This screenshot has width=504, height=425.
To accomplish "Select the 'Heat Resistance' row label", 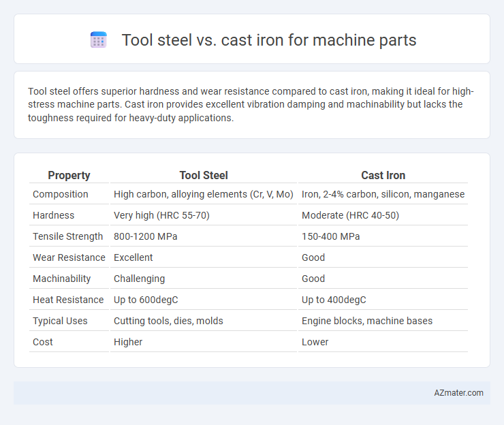I will tap(68, 300).
